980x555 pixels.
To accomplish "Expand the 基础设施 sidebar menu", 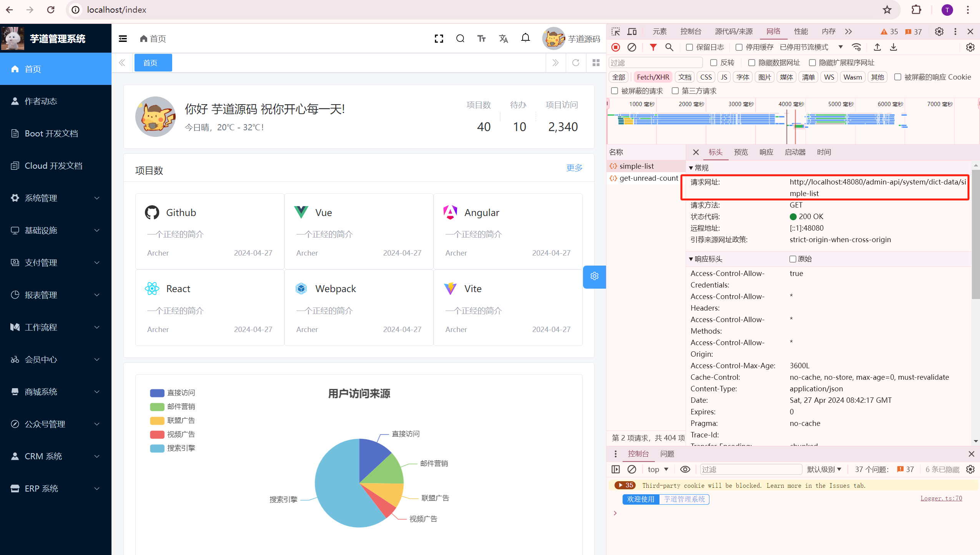I will point(56,230).
